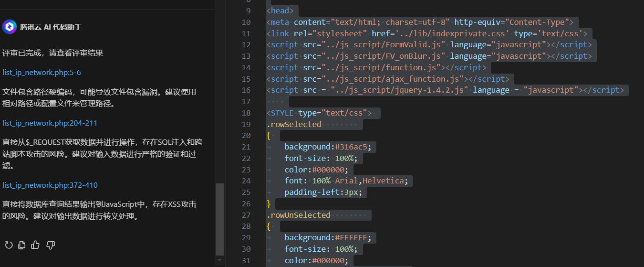Click 'font-size: 100%;' on line 22
The image size is (644, 267).
pos(321,158)
